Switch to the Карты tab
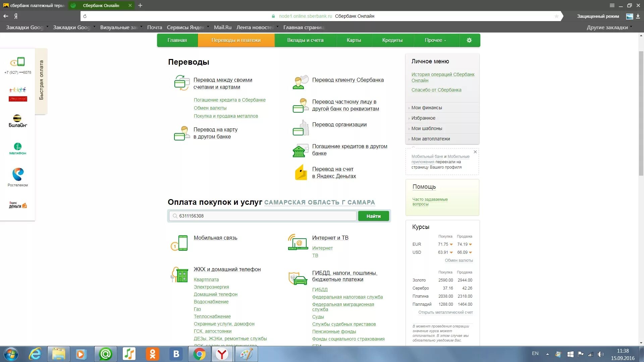 coord(354,40)
